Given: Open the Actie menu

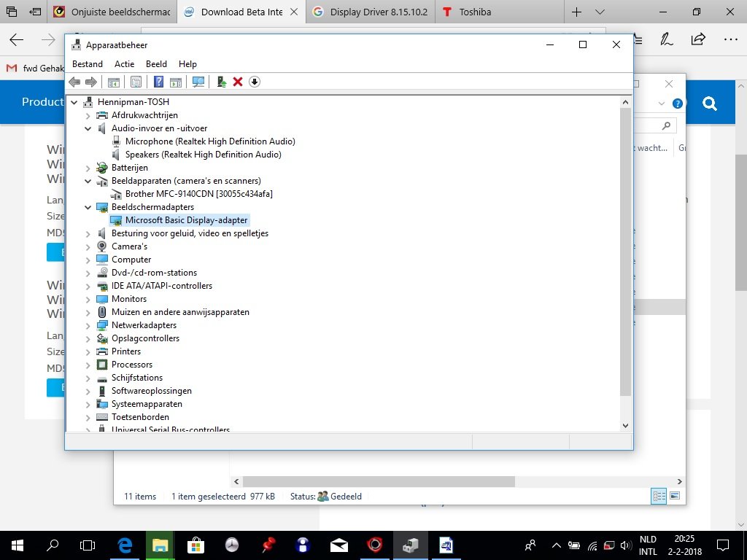Looking at the screenshot, I should [124, 64].
